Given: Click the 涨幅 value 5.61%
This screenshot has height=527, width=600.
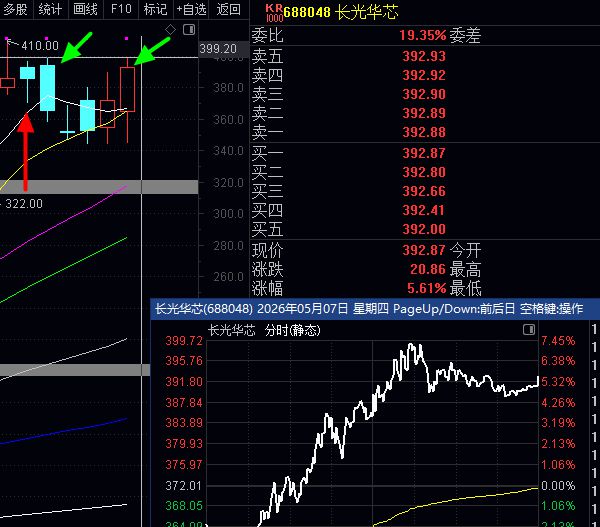Looking at the screenshot, I should coord(427,288).
